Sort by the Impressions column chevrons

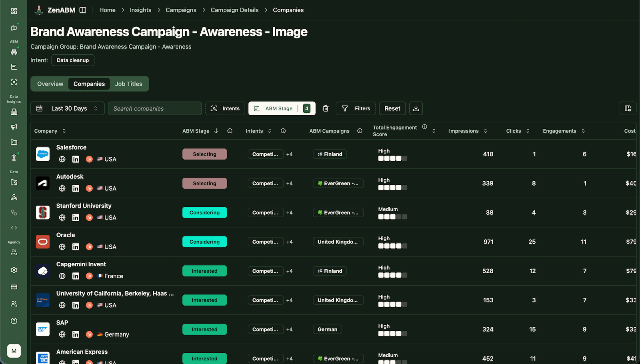point(485,131)
